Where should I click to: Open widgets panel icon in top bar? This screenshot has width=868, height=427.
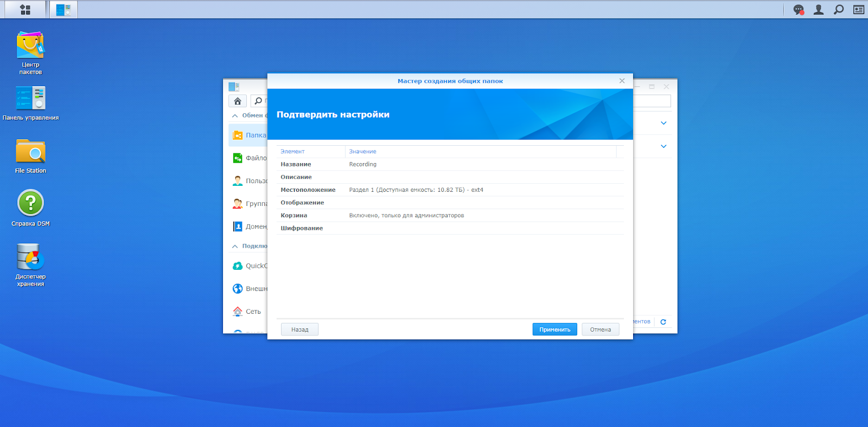(859, 9)
